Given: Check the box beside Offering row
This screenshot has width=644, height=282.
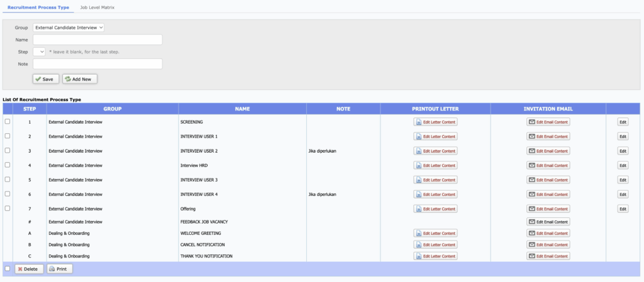Looking at the screenshot, I should point(8,208).
